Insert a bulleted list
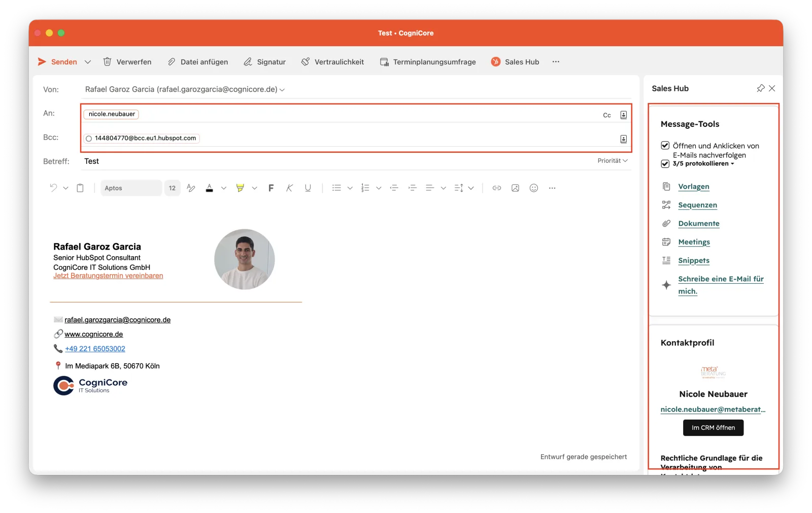This screenshot has height=513, width=812. pyautogui.click(x=336, y=188)
